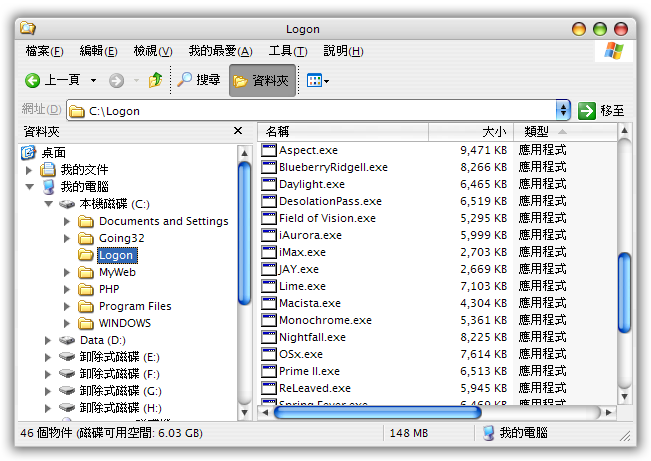Open the 檔案(F) menu
The image size is (651, 461).
coord(44,51)
